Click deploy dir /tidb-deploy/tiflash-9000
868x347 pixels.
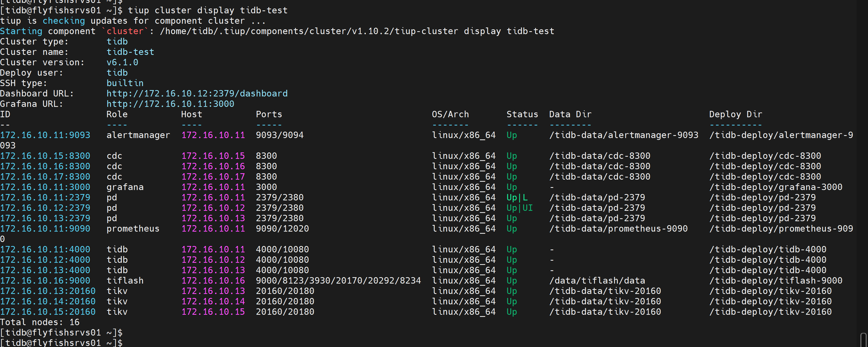click(776, 281)
